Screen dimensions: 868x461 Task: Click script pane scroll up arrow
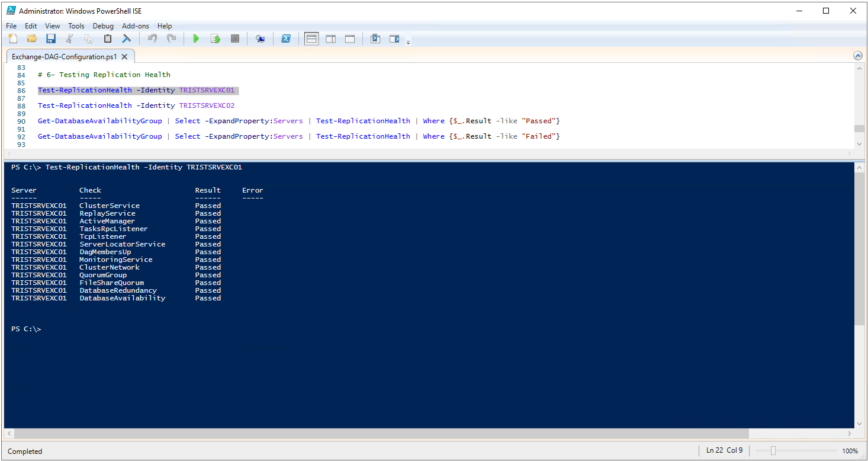pos(859,69)
